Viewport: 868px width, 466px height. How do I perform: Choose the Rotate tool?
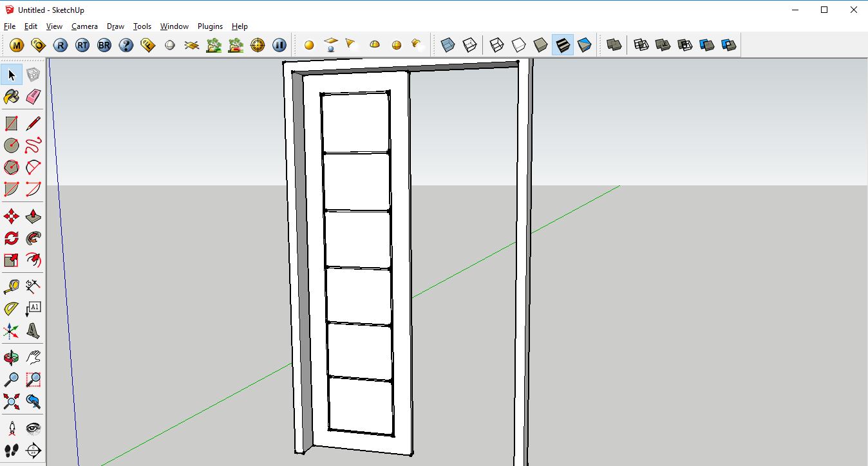coord(11,238)
